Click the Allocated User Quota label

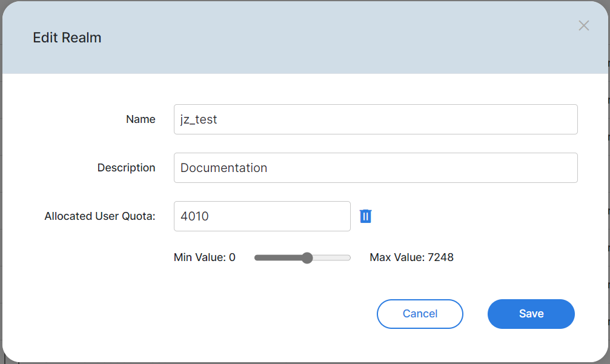100,216
